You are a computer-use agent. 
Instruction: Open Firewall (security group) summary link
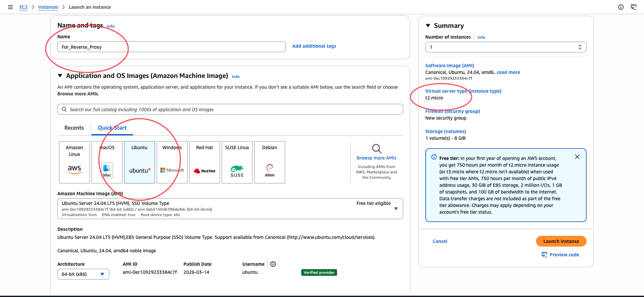(452, 111)
